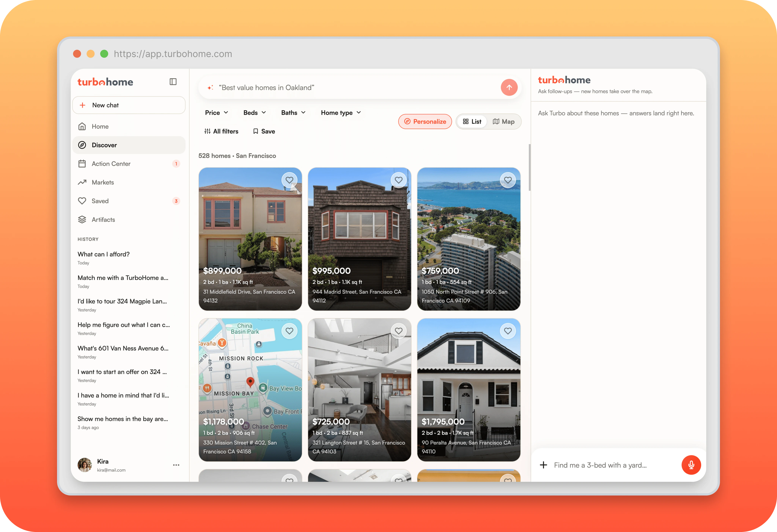Viewport: 777px width, 532px height.
Task: Open Markets in the sidebar
Action: click(129, 182)
